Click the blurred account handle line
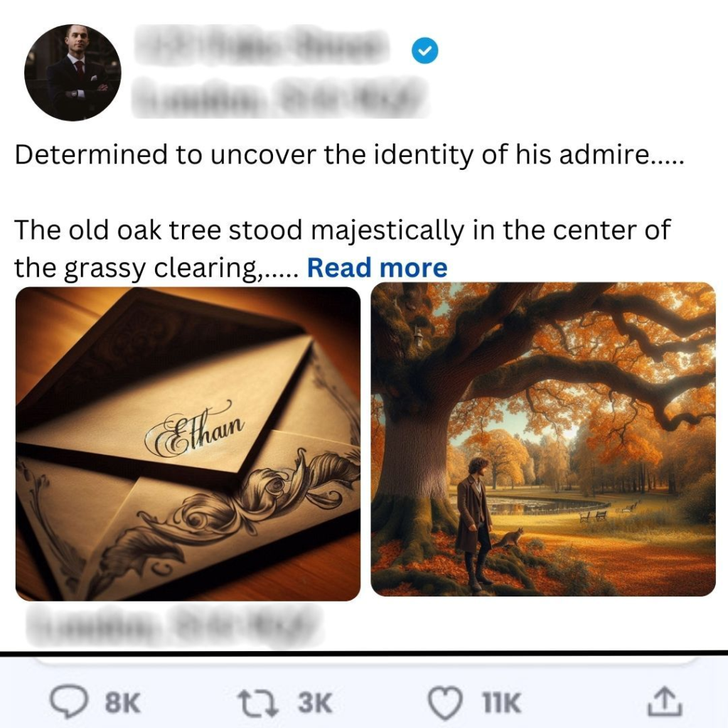This screenshot has width=728, height=728. coord(280,97)
